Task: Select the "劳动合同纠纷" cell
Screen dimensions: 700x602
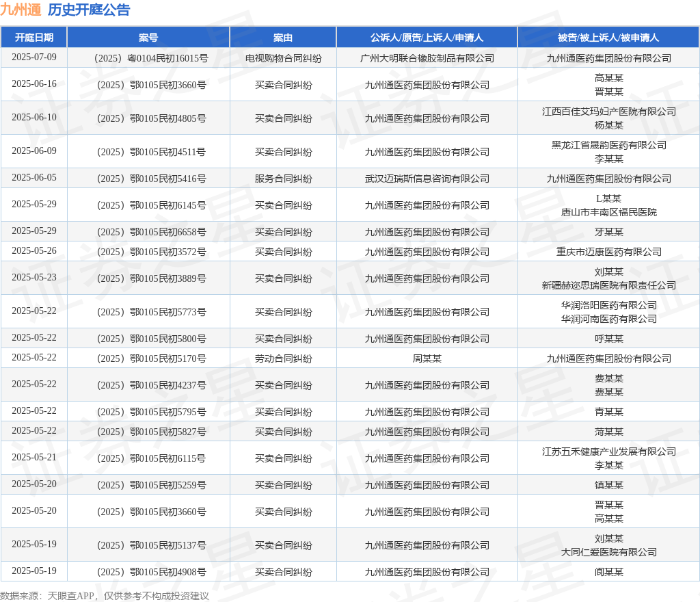Action: tap(284, 358)
